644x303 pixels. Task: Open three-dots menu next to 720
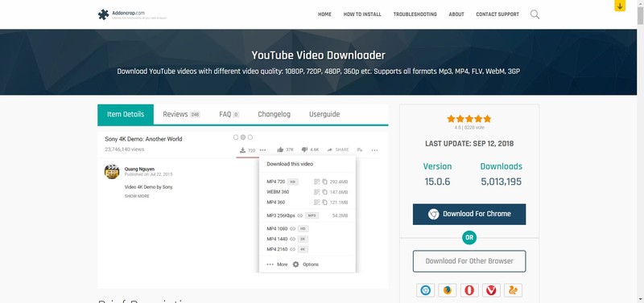click(x=262, y=150)
